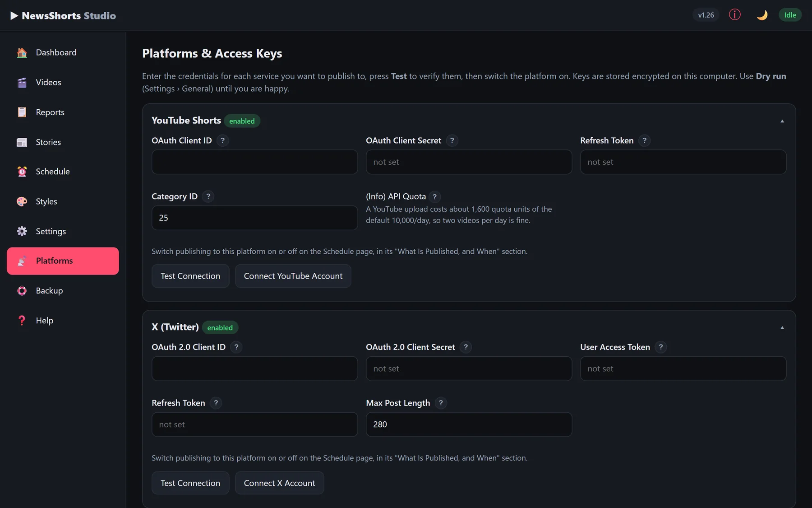
Task: Click the Category ID field showing 25
Action: [254, 218]
